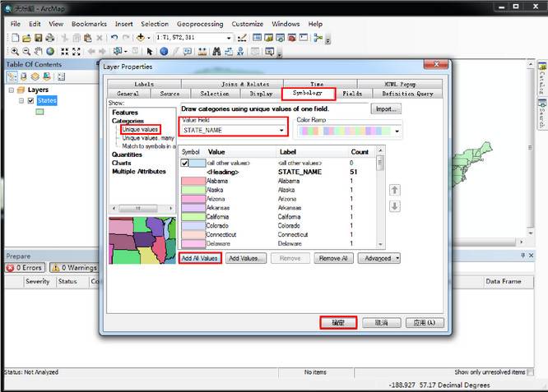The image size is (548, 392).
Task: Paste using the clipboard toolbar icon
Action: click(88, 38)
